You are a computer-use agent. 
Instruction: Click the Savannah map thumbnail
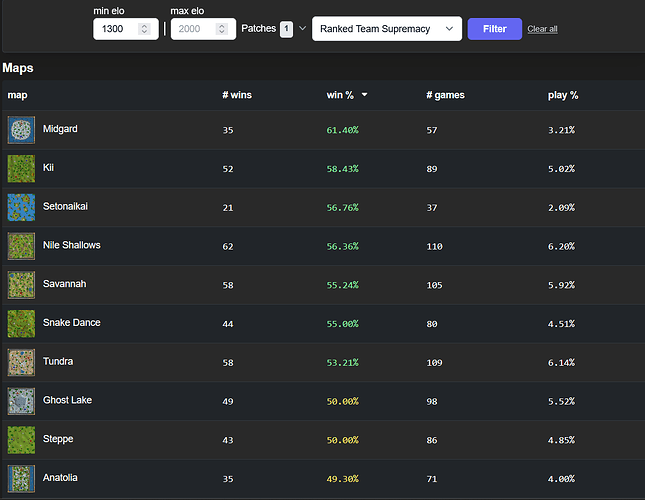(21, 285)
